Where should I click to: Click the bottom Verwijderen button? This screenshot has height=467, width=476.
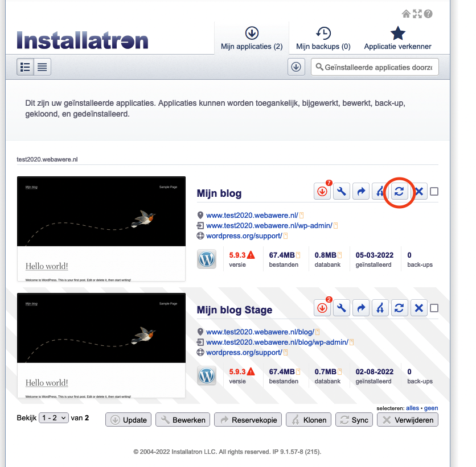tap(408, 420)
